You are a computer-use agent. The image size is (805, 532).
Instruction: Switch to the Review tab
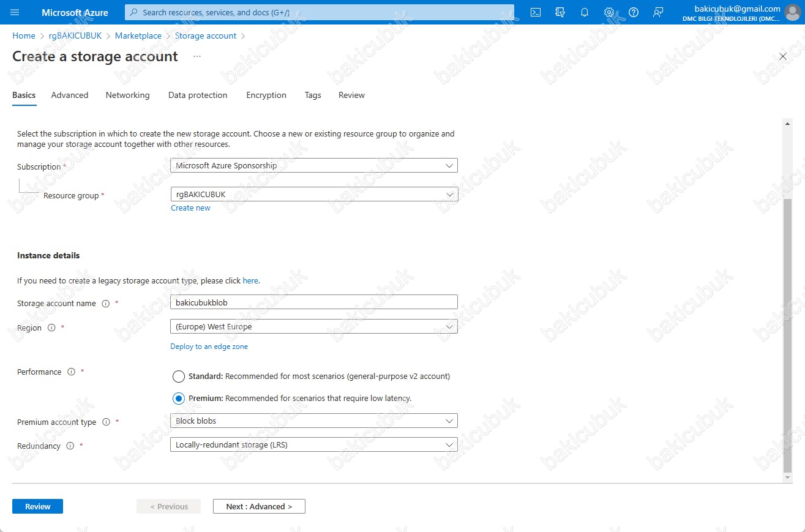pyautogui.click(x=351, y=95)
